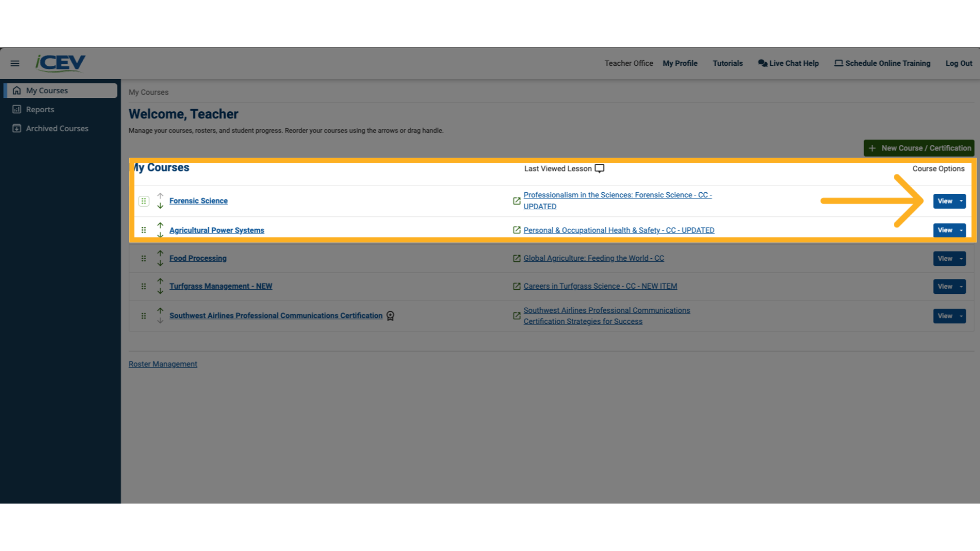This screenshot has height=551, width=980.
Task: Go to Teacher Office
Action: (629, 63)
